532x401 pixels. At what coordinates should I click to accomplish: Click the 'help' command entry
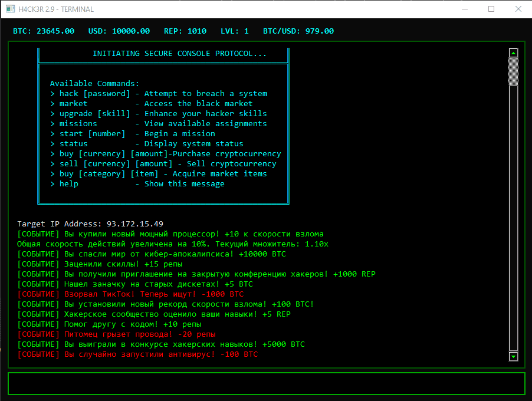(68, 184)
